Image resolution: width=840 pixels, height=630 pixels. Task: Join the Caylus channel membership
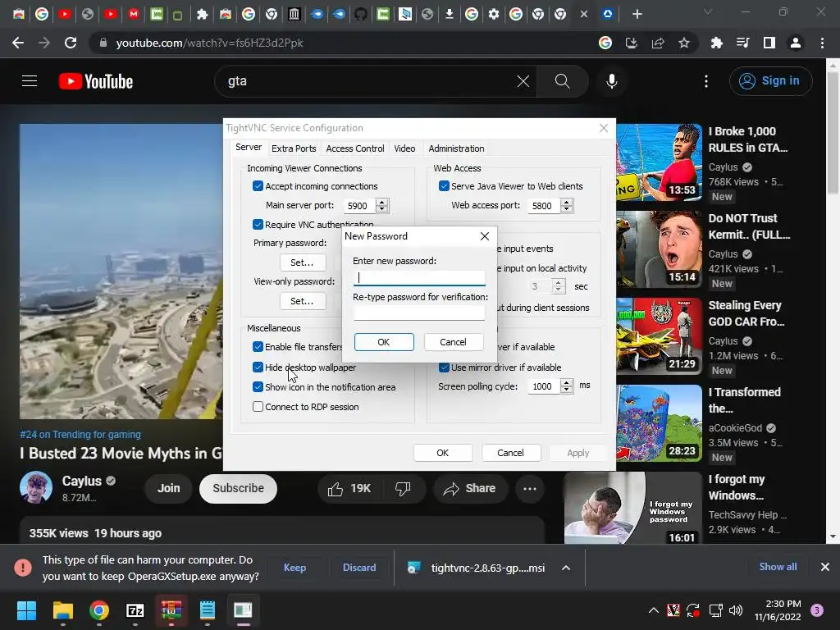pos(168,489)
